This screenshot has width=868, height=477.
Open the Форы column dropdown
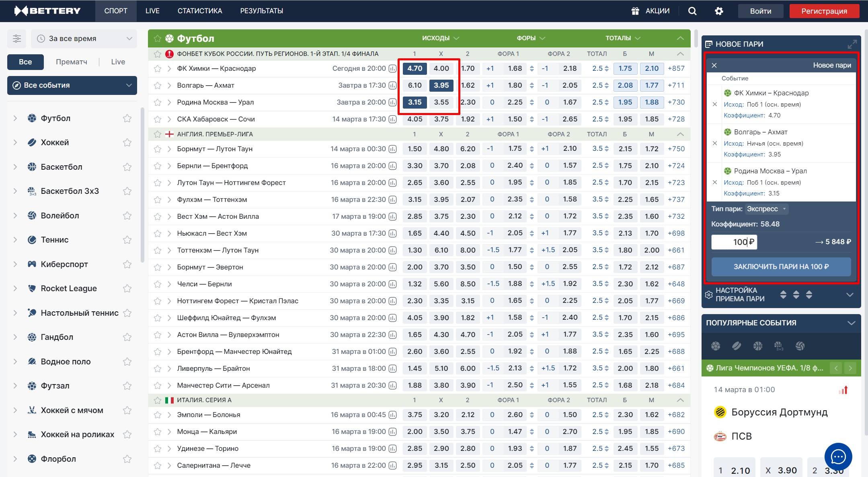tap(531, 38)
